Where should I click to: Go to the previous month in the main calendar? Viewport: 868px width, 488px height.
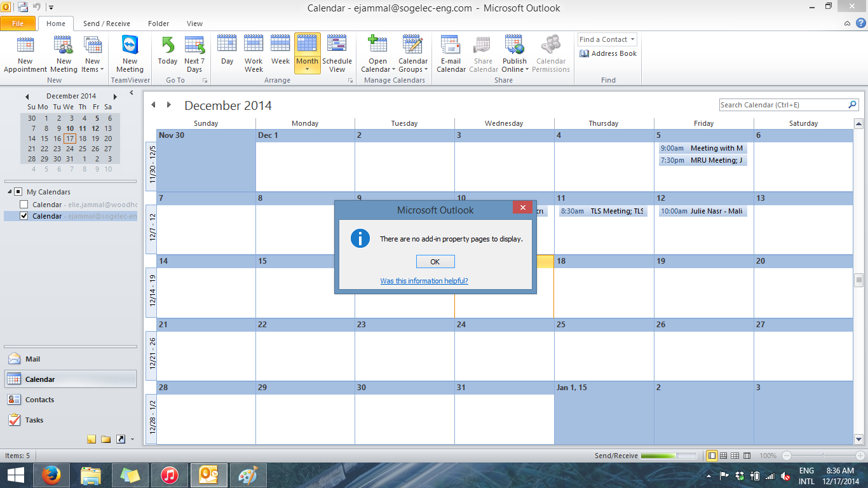[x=153, y=105]
